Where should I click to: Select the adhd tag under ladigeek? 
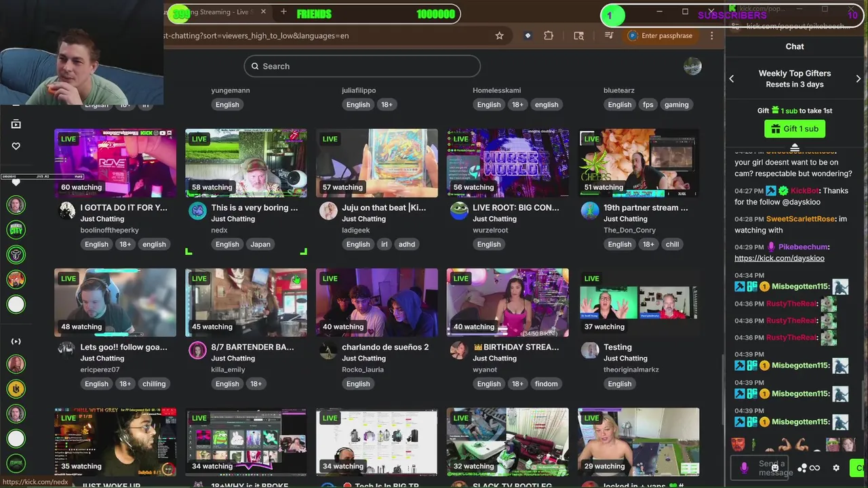[407, 244]
